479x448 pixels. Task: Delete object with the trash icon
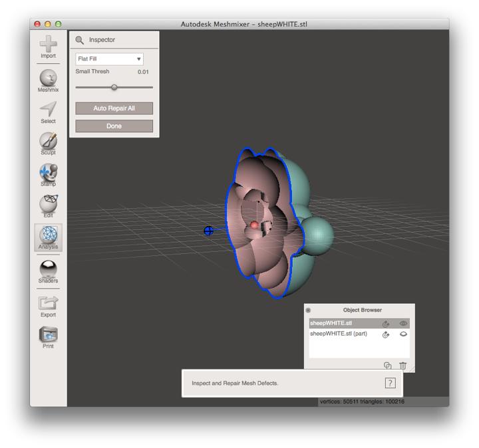402,365
